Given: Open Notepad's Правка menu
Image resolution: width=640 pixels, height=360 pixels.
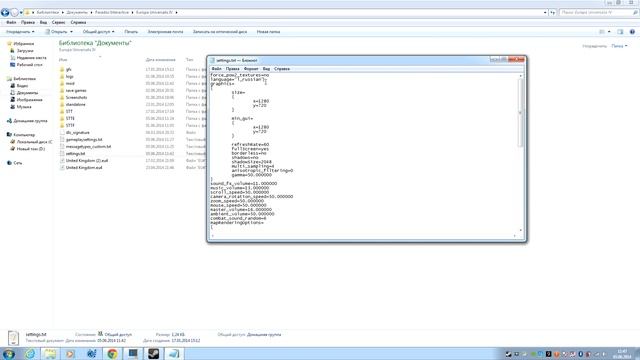Looking at the screenshot, I should pyautogui.click(x=232, y=69).
